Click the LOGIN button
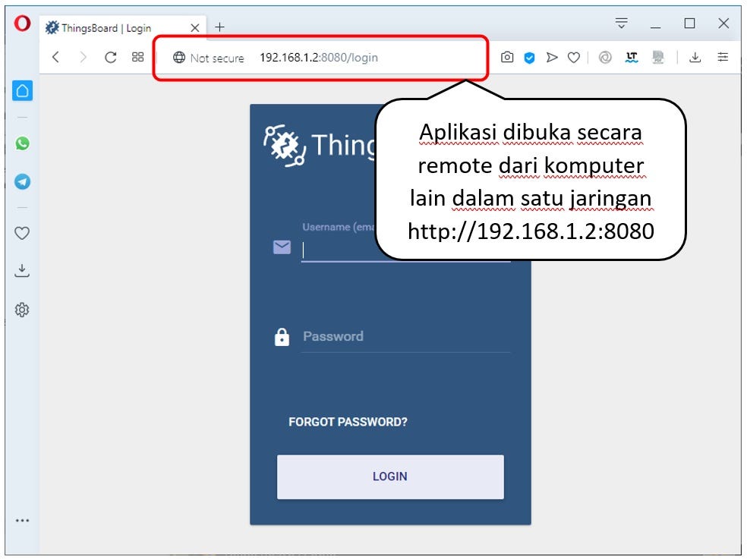Screen dimensions: 747x560 pos(390,477)
